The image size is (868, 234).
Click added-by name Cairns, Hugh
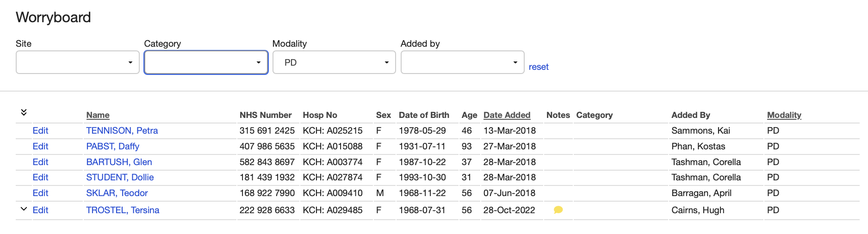pos(698,210)
